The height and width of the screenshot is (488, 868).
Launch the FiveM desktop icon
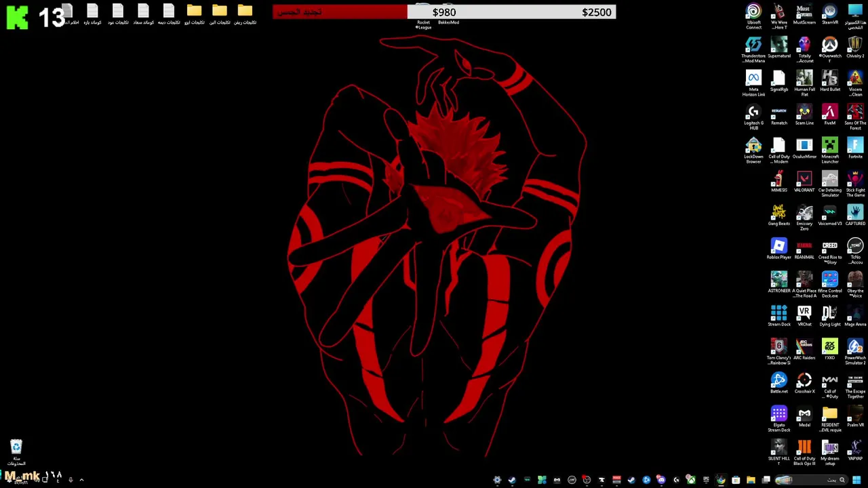click(x=829, y=115)
